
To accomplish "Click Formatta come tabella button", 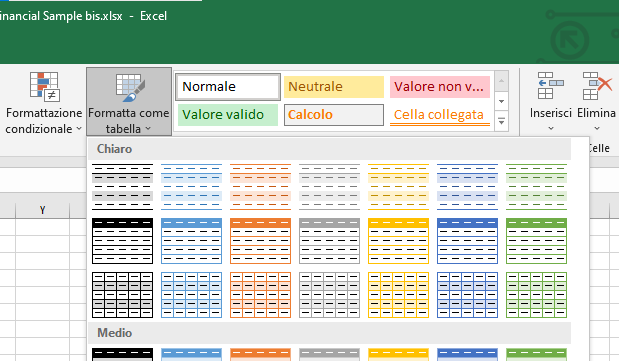I will [x=129, y=102].
